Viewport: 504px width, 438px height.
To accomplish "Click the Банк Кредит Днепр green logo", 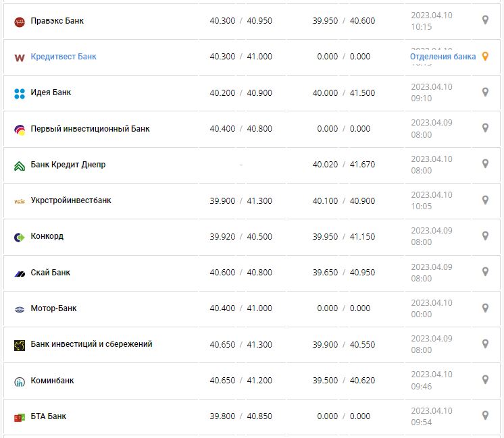I will coord(20,165).
